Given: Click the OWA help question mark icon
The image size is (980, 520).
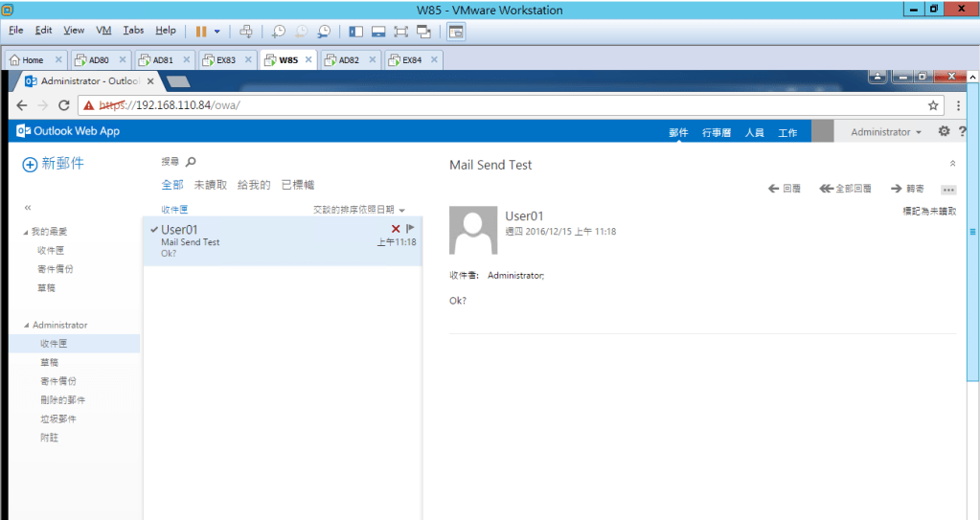Looking at the screenshot, I should pyautogui.click(x=962, y=132).
